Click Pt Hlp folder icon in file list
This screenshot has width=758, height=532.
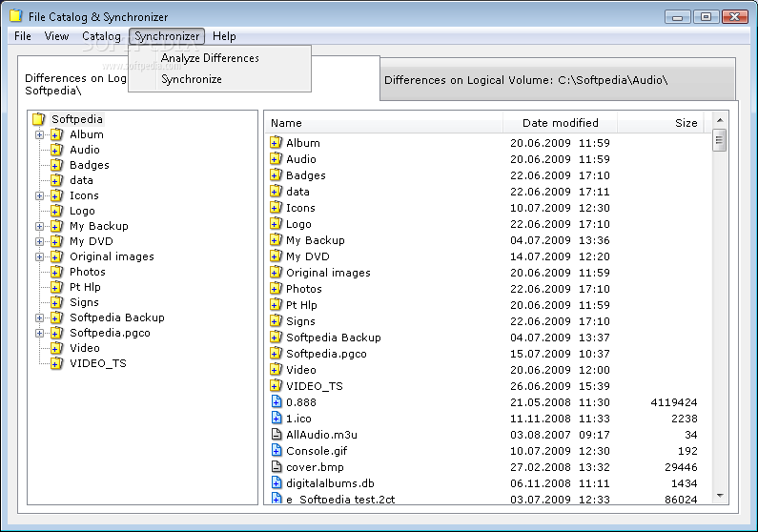276,305
